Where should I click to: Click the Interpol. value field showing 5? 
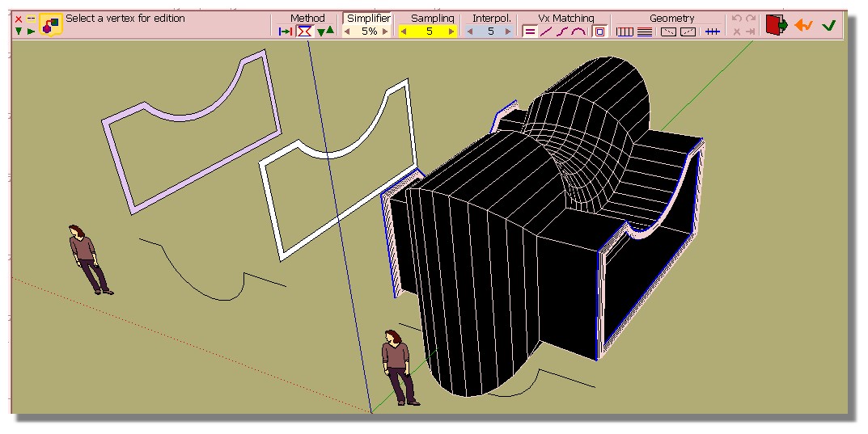point(490,32)
